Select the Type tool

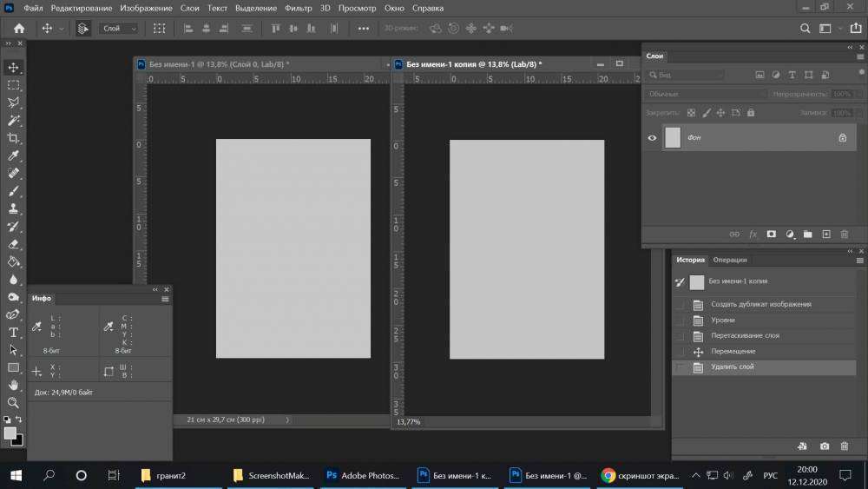point(13,333)
